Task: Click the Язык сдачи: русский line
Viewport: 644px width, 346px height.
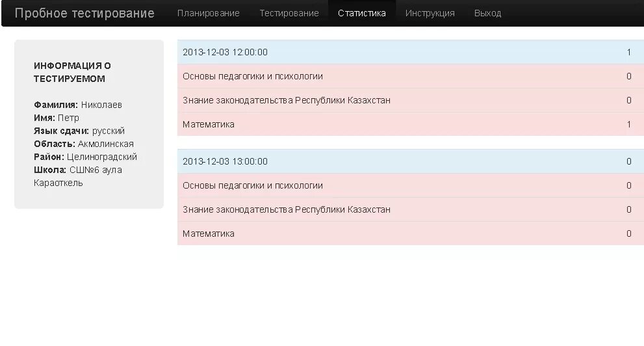Action: click(x=79, y=131)
